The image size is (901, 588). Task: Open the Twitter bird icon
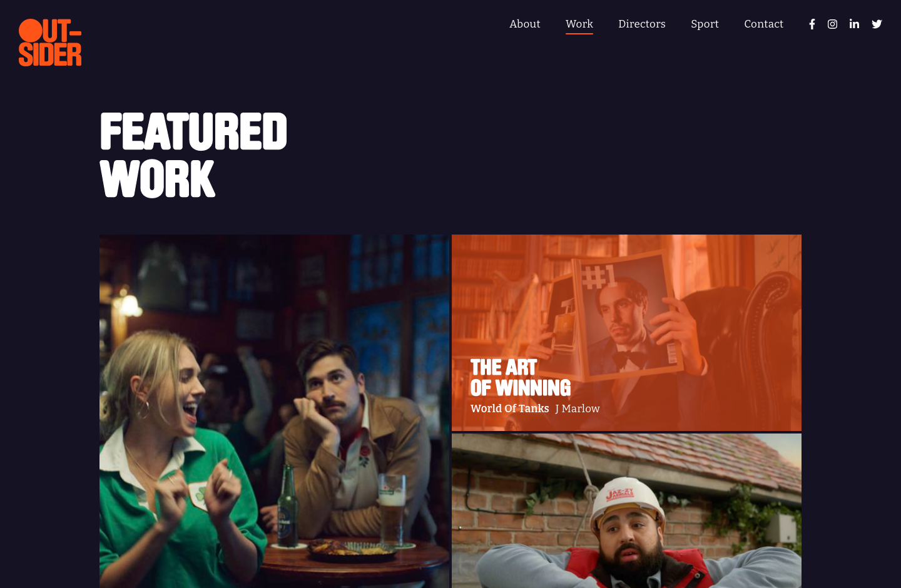[x=877, y=24]
